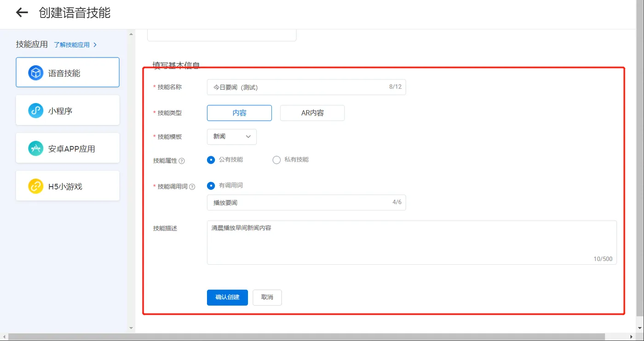Click the 技能描述 label
The image size is (644, 341).
pos(165,228)
